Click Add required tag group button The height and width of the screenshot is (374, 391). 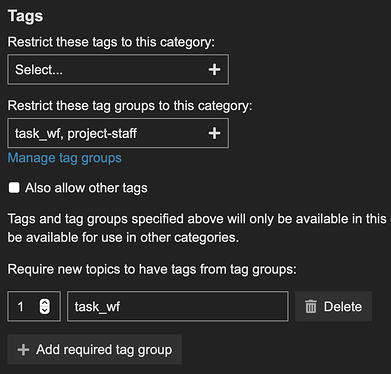click(95, 349)
